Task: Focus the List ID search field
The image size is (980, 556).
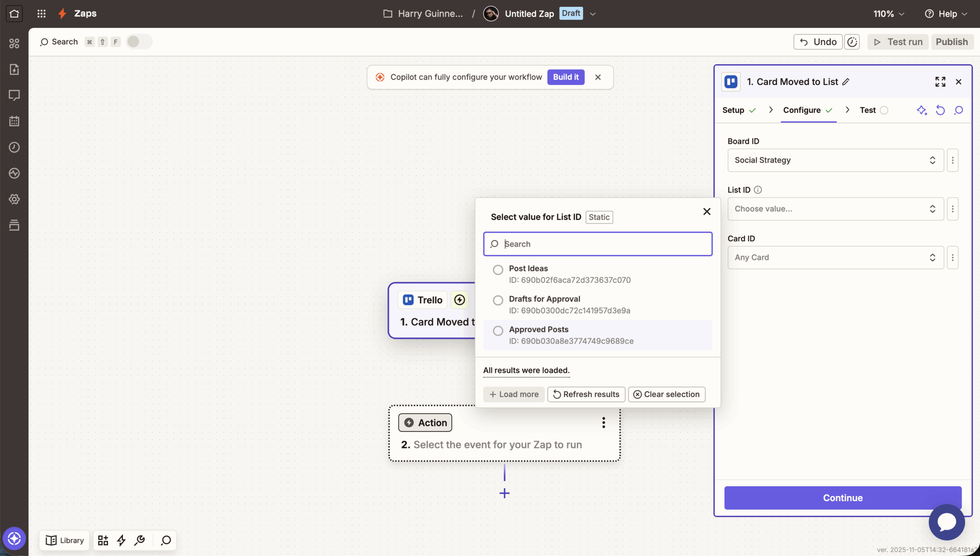Action: 597,244
